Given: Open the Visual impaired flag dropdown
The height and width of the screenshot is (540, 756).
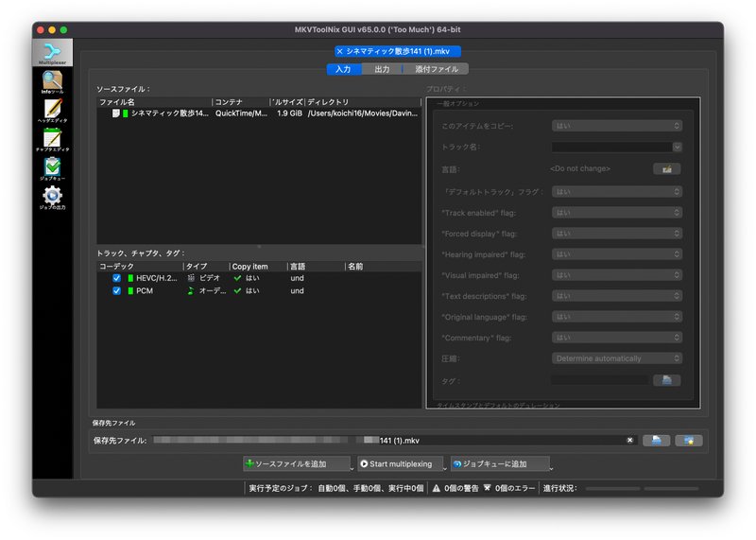Looking at the screenshot, I should click(617, 275).
